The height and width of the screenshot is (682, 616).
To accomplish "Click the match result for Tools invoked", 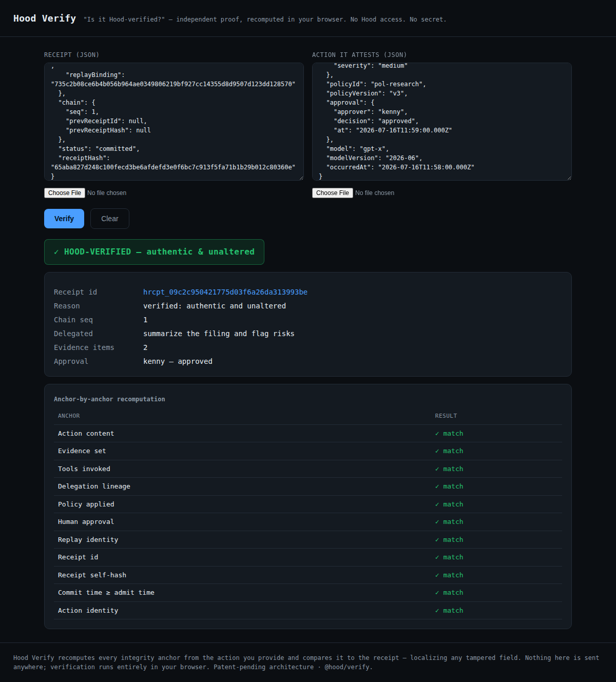I will (x=449, y=469).
